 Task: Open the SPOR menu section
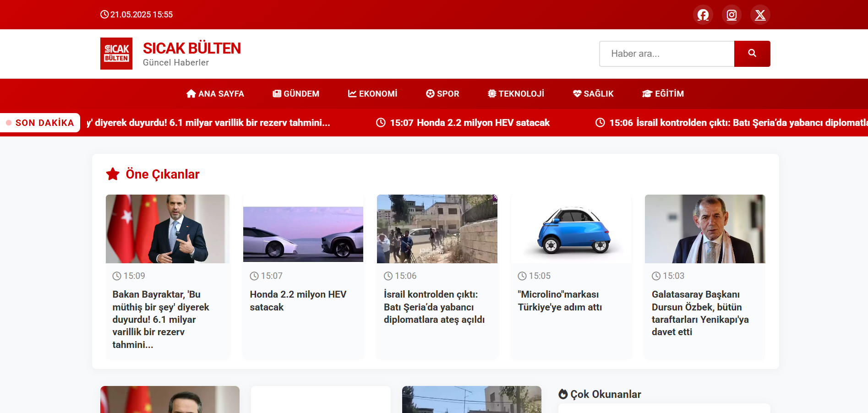pos(442,93)
